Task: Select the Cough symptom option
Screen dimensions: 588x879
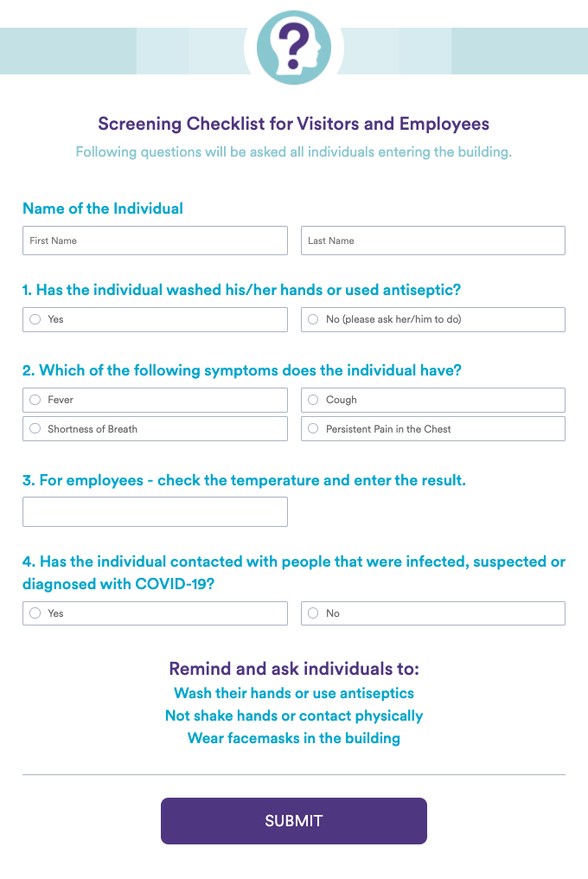Action: click(x=314, y=400)
